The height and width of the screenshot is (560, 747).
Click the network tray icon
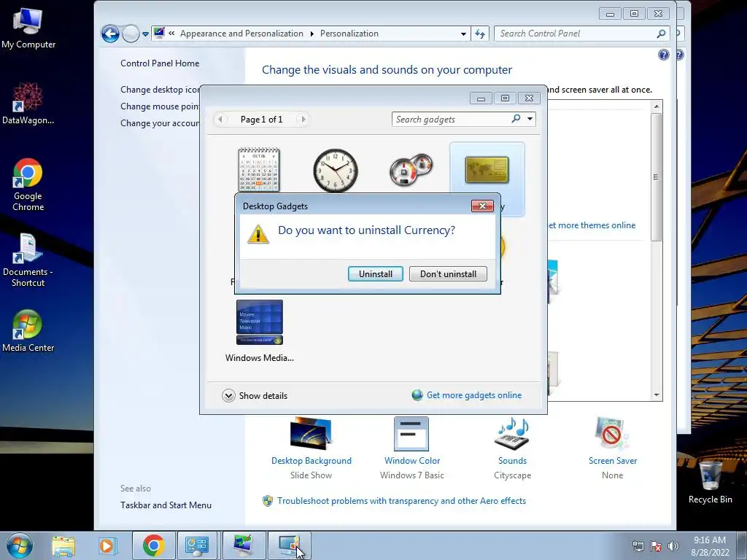coord(638,546)
